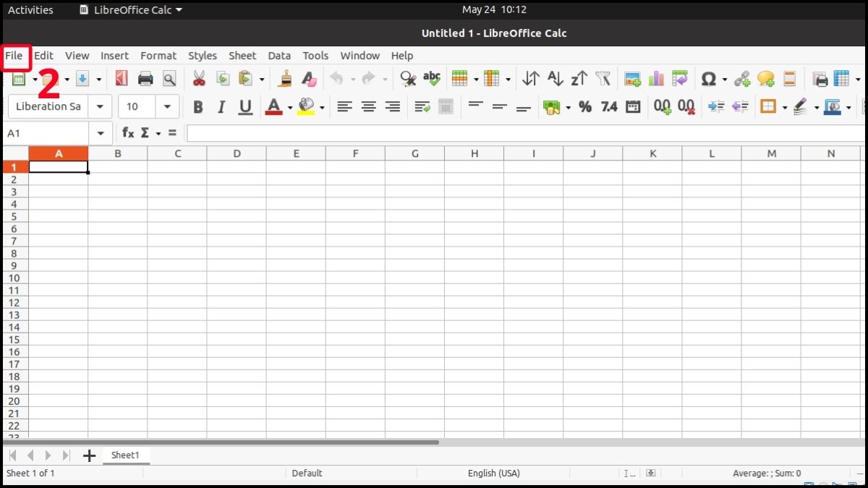
Task: Click Headers and Footers icon
Action: (790, 78)
